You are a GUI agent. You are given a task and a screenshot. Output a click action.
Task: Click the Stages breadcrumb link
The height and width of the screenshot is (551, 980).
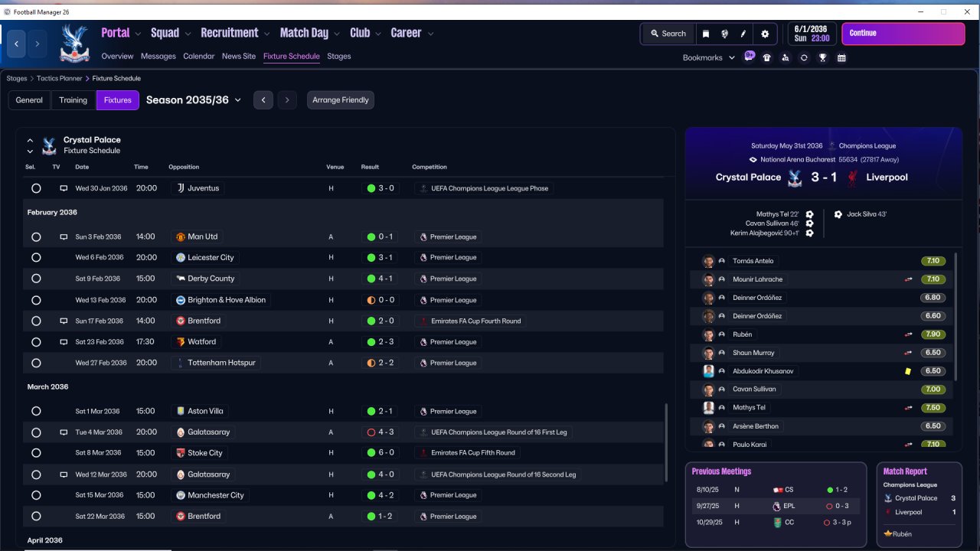pos(17,78)
